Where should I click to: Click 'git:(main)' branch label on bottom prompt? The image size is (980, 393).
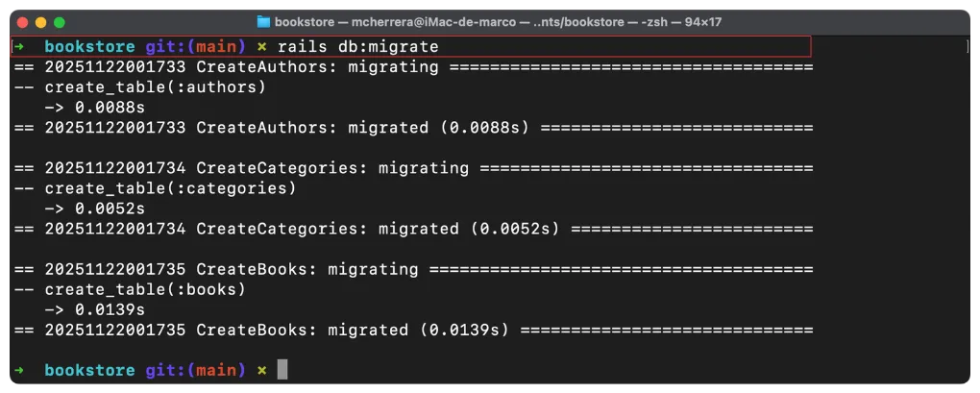pos(196,370)
